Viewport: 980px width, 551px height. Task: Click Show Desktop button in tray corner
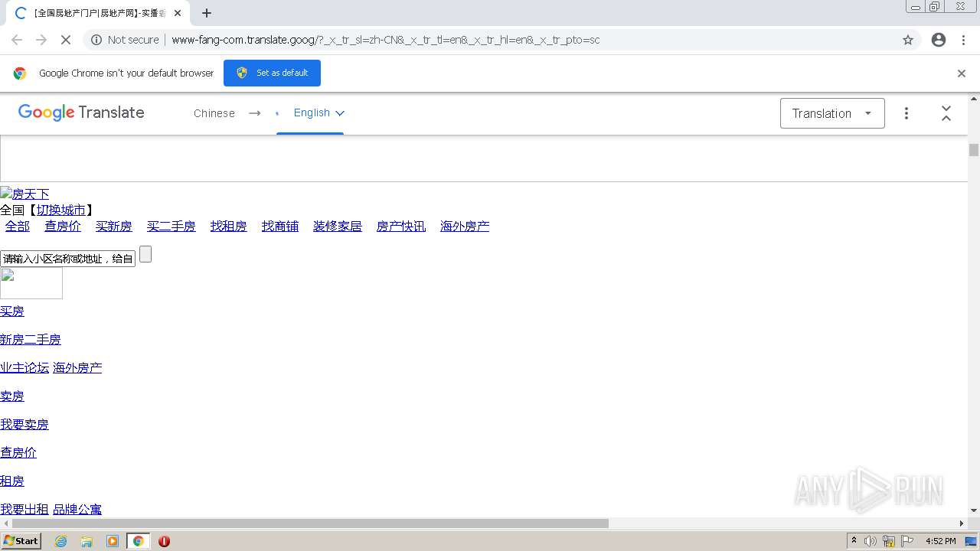pos(972,541)
